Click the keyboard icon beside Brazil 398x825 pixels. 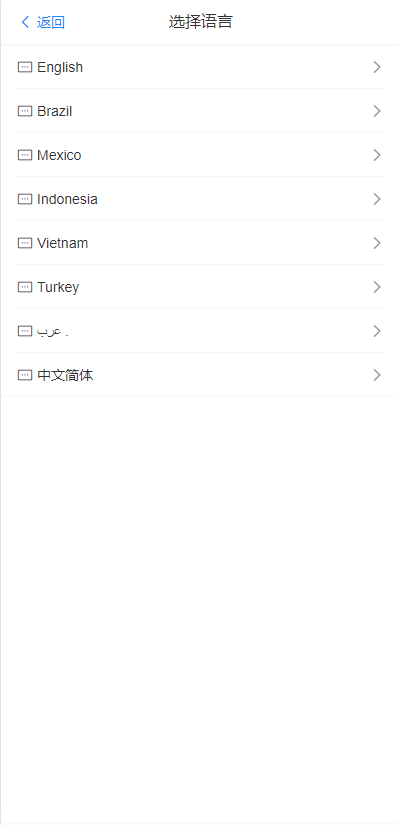click(25, 111)
